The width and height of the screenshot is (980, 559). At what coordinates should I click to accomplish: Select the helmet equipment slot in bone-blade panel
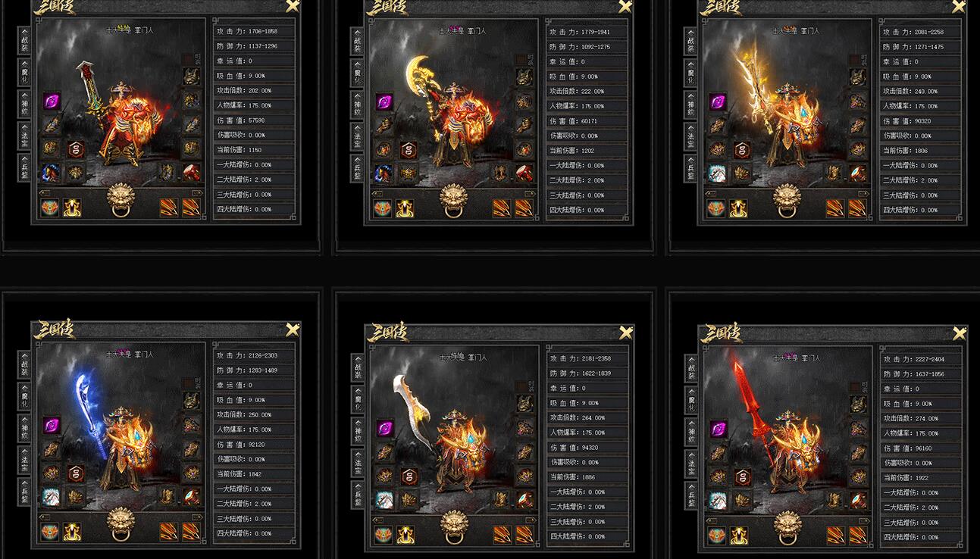pos(524,404)
